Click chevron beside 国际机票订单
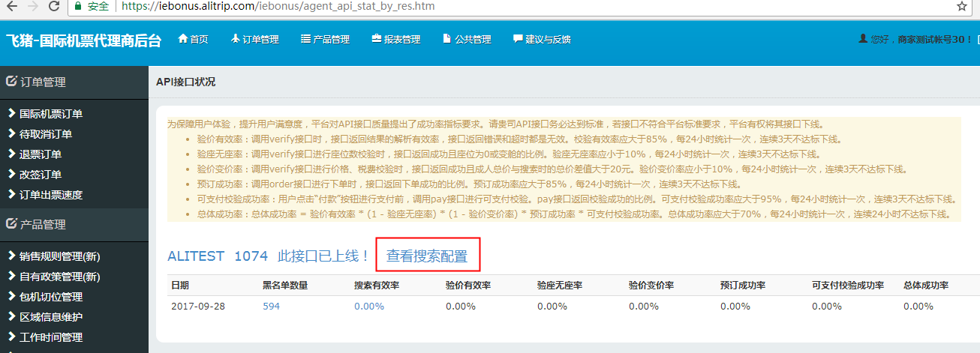This screenshot has height=353, width=980. pyautogui.click(x=11, y=113)
